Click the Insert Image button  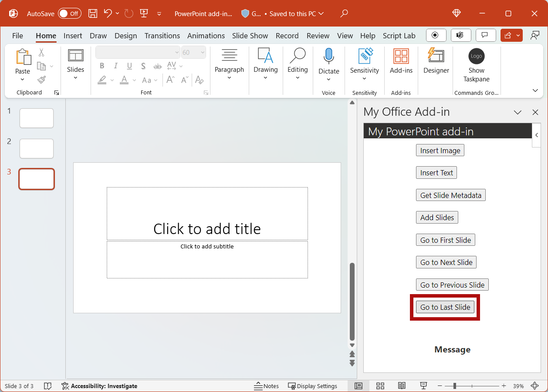pyautogui.click(x=440, y=151)
